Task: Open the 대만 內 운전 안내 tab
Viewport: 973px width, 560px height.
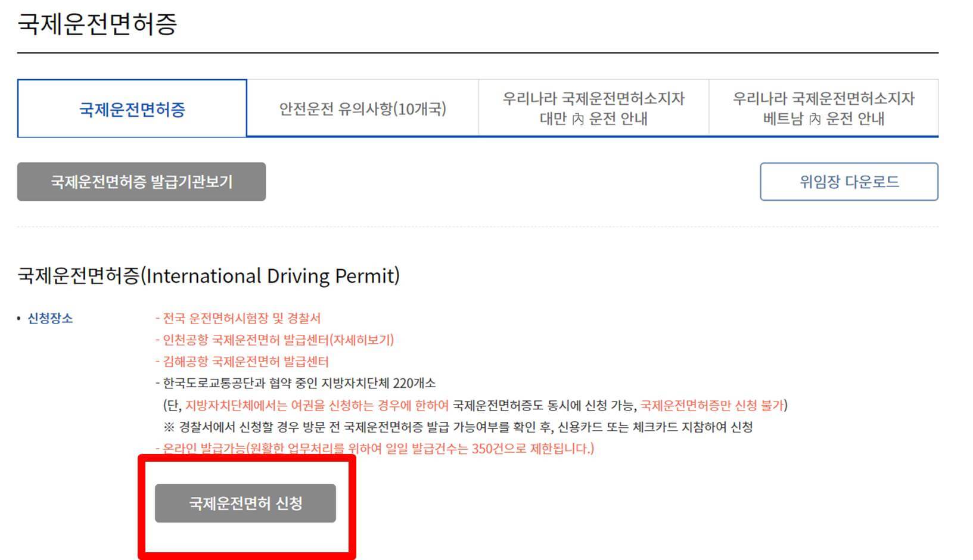Action: tap(593, 107)
